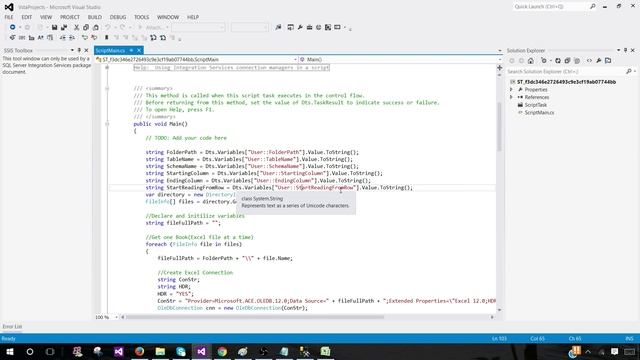
Task: Click the Windows Start button
Action: [x=9, y=351]
